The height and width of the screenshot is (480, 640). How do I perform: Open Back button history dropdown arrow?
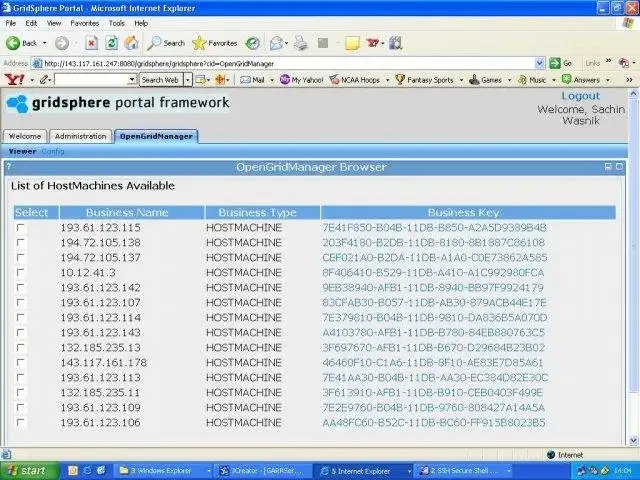point(44,43)
